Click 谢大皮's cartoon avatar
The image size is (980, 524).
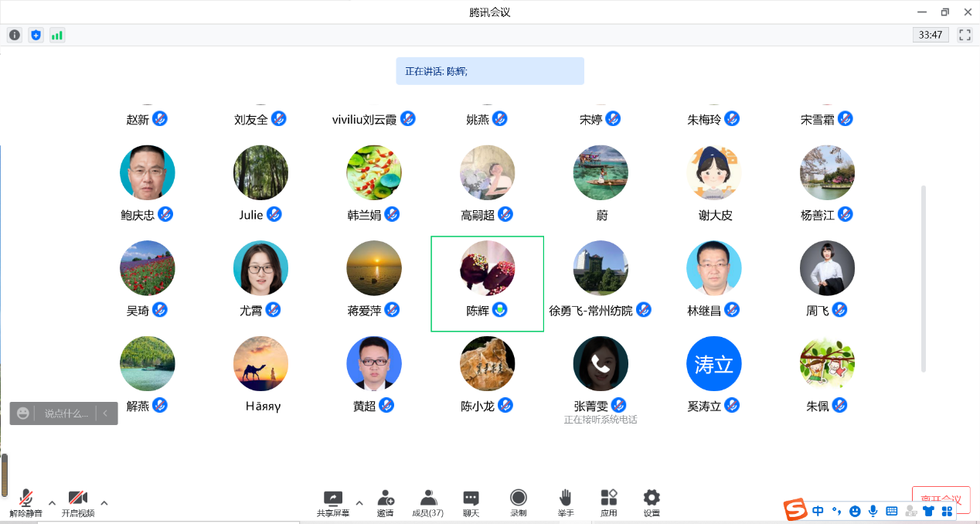coord(714,173)
